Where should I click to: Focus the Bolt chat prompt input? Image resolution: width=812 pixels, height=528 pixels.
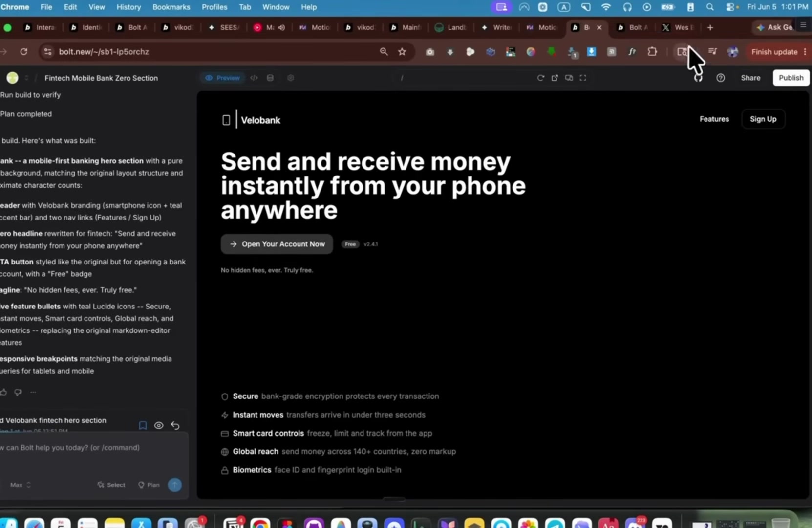click(x=94, y=448)
